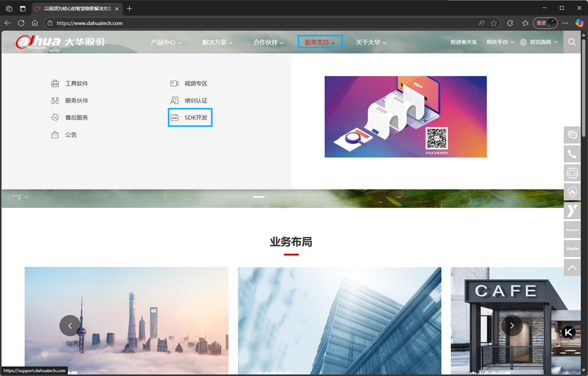Go to 投资者关系 page
Viewport: 588px width, 376px height.
coord(463,42)
